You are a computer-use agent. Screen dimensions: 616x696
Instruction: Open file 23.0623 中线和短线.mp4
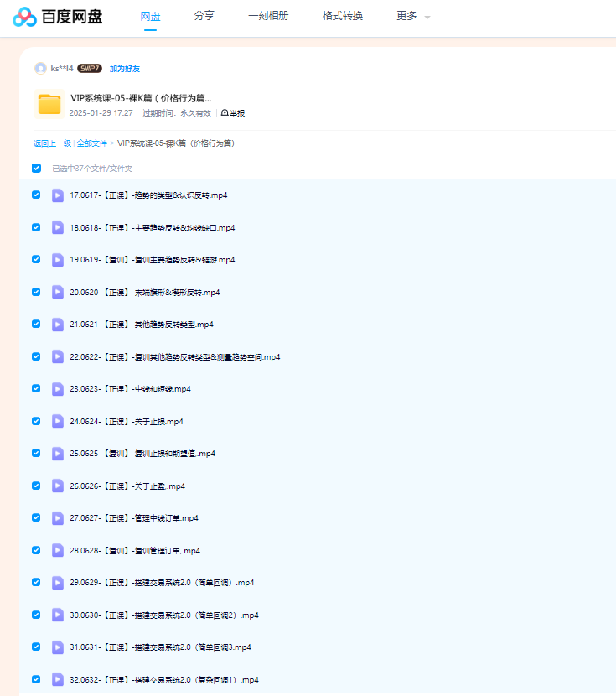coord(130,389)
